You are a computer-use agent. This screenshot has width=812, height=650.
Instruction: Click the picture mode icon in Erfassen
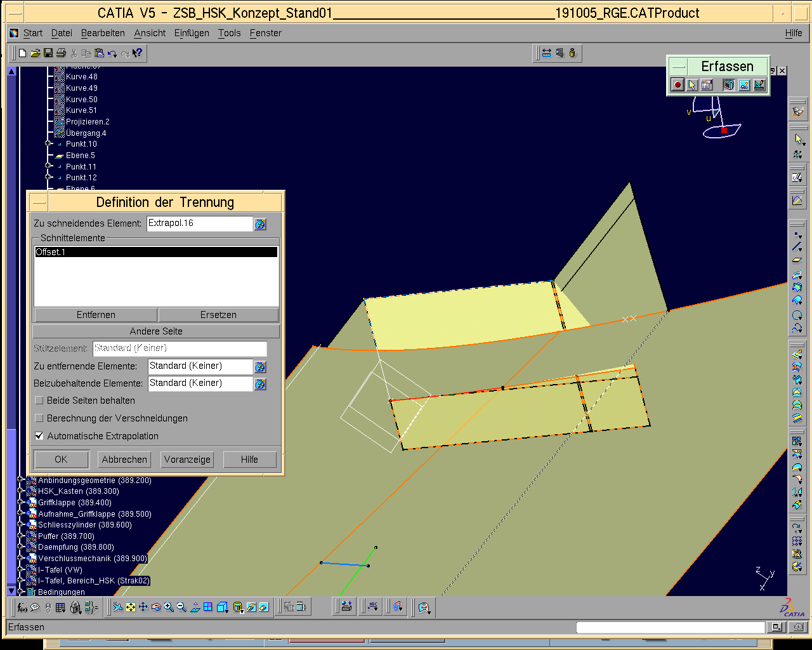(x=744, y=84)
